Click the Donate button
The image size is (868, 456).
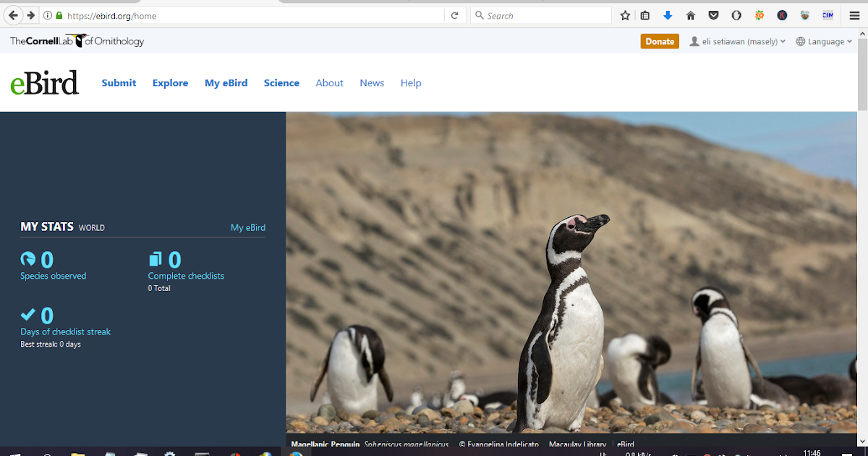pos(659,41)
